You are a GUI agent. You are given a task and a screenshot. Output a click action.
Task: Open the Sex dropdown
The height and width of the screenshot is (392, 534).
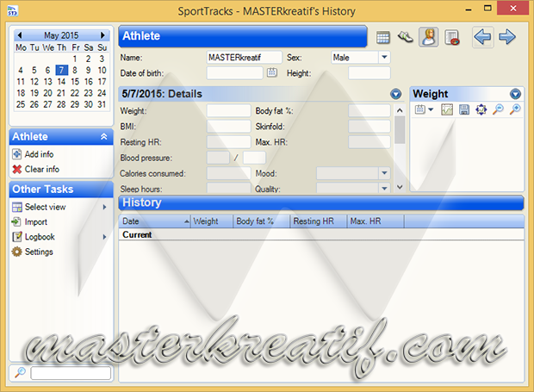point(384,57)
